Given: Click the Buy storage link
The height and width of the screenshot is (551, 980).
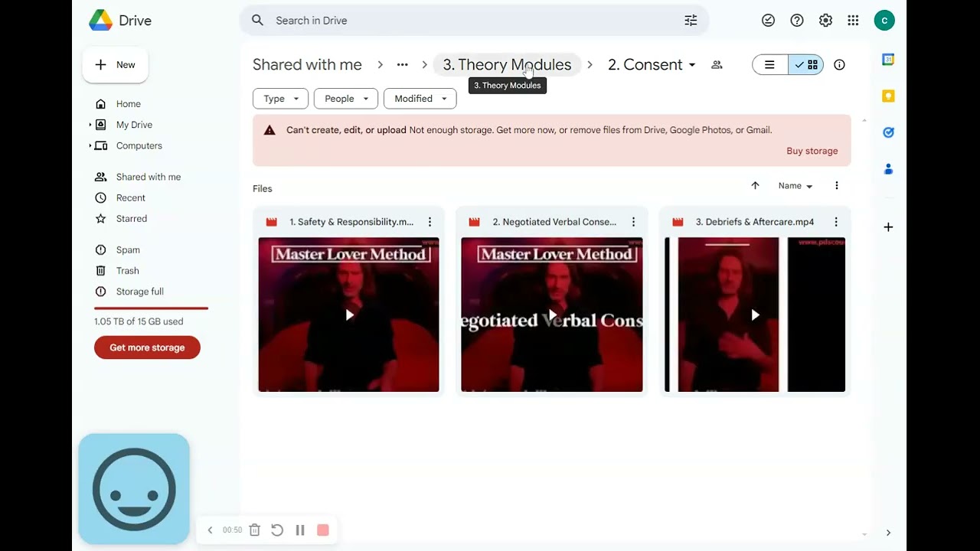Looking at the screenshot, I should (812, 151).
